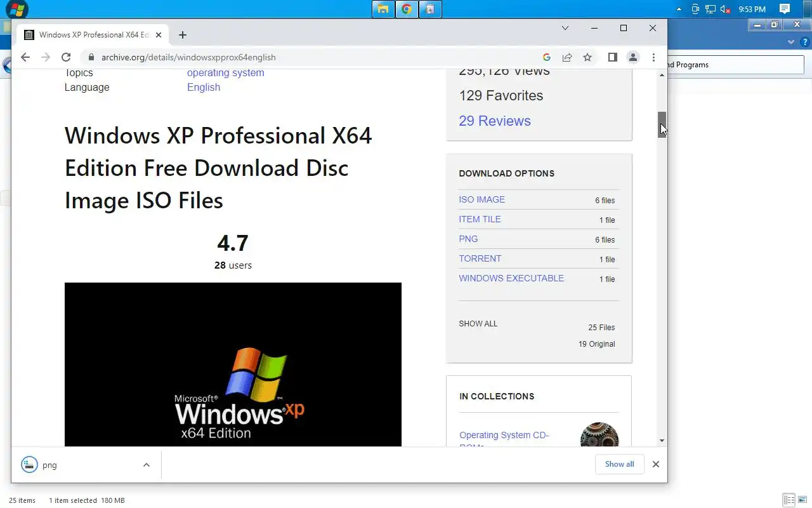Click 19 Original count

pyautogui.click(x=596, y=344)
